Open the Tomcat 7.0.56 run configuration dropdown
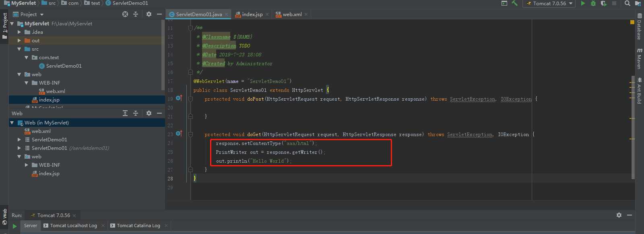 coord(549,3)
